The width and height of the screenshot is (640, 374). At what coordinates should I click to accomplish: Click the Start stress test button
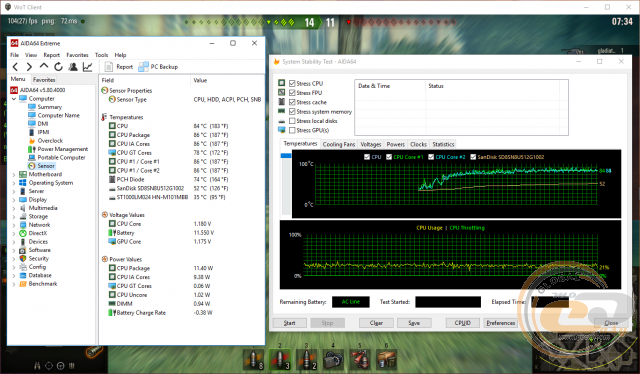point(289,323)
